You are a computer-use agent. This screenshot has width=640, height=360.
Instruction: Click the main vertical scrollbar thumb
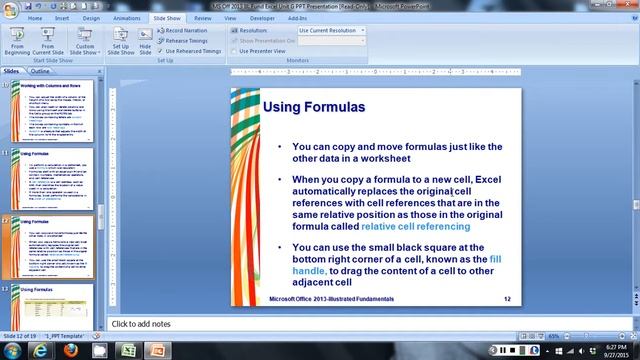pyautogui.click(x=636, y=205)
